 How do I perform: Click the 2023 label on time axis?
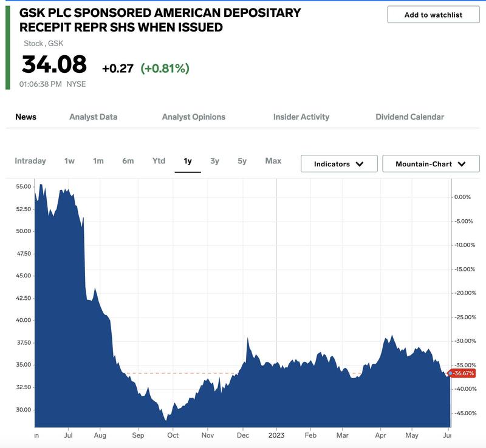click(276, 435)
